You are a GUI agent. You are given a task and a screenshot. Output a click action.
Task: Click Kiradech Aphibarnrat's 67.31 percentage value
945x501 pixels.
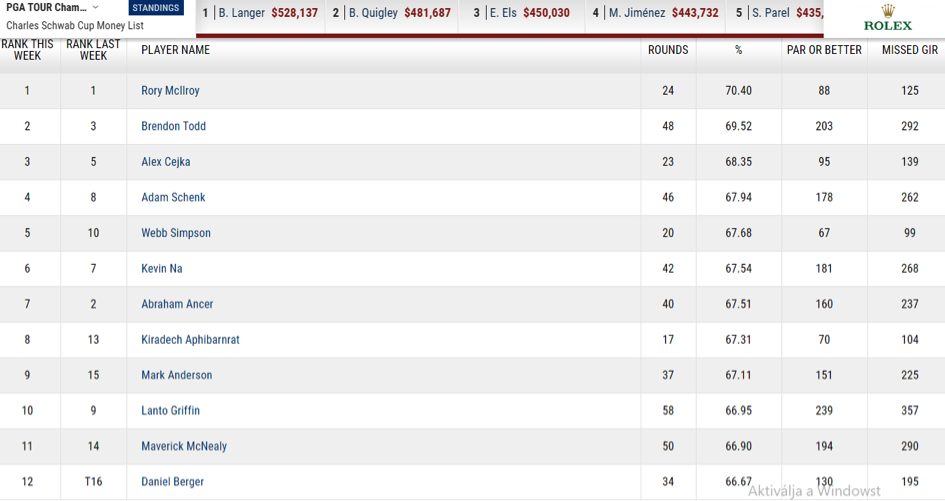click(x=738, y=339)
